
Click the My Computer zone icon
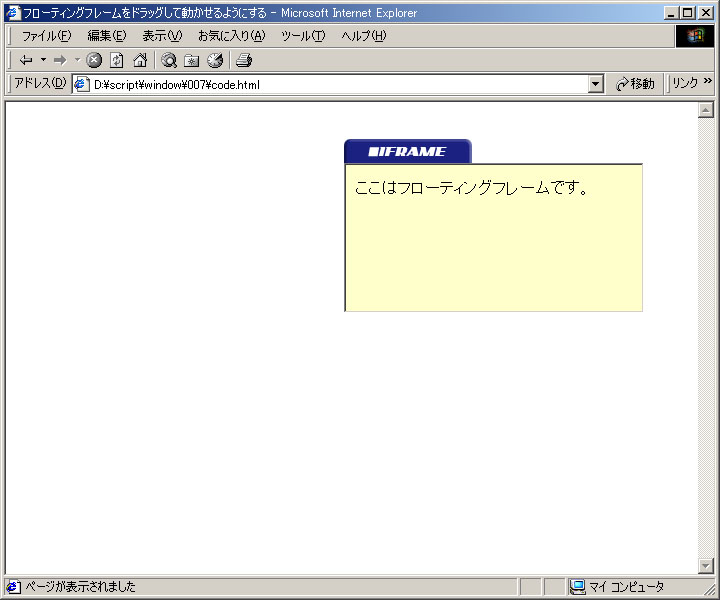(577, 587)
